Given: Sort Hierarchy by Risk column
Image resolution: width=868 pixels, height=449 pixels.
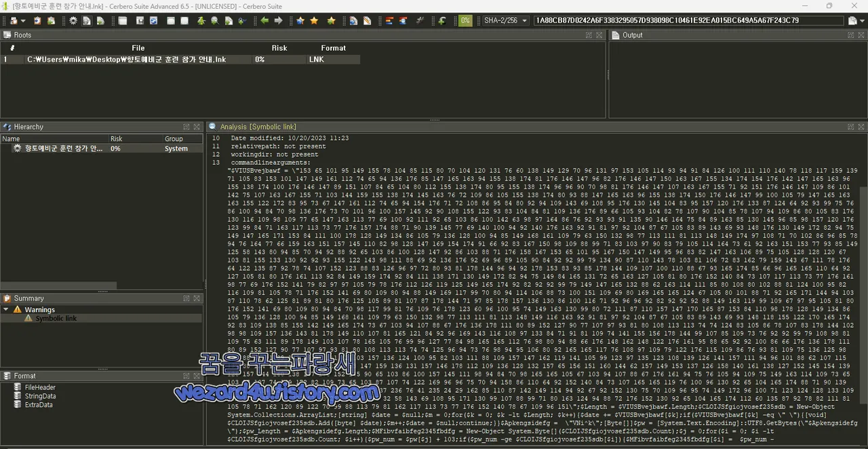Looking at the screenshot, I should 136,138.
